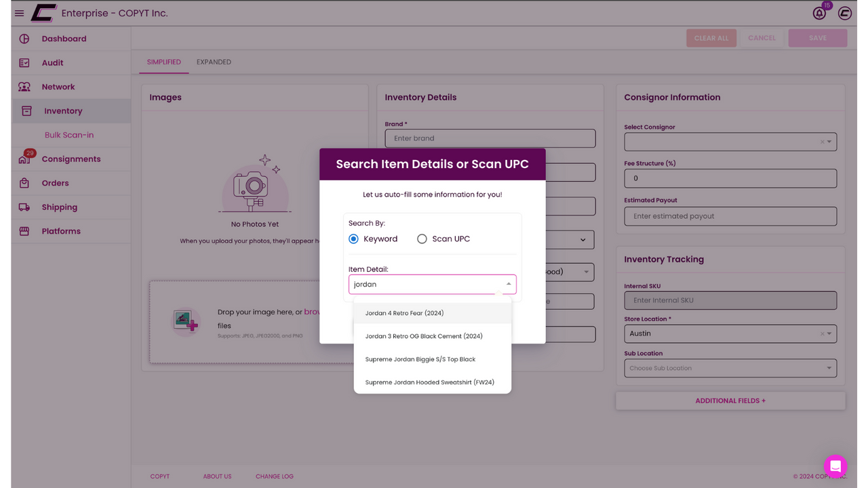Click the Clear All button

pos(711,38)
